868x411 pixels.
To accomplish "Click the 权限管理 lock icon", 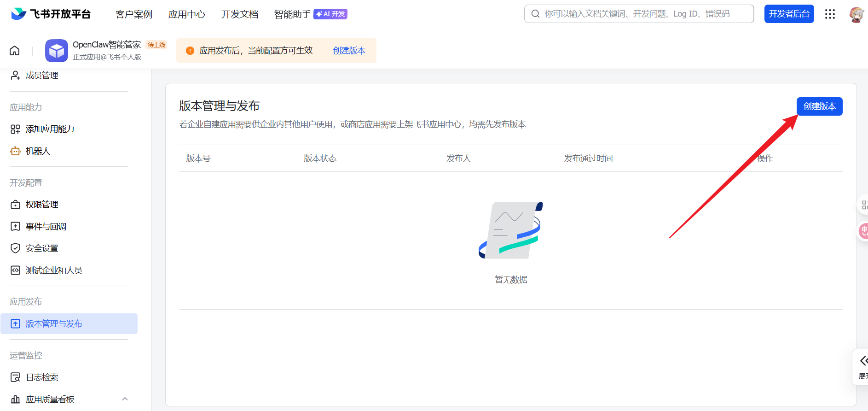I will 15,205.
